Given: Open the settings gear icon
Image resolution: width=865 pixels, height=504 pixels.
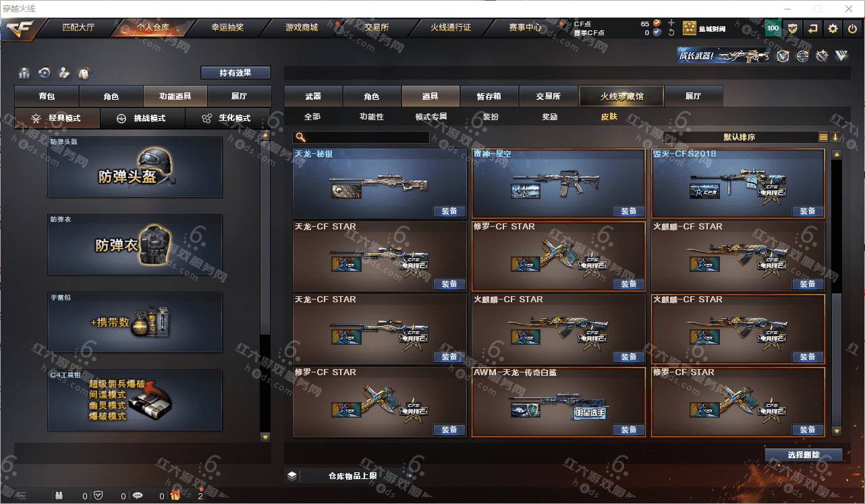Looking at the screenshot, I should [x=833, y=28].
